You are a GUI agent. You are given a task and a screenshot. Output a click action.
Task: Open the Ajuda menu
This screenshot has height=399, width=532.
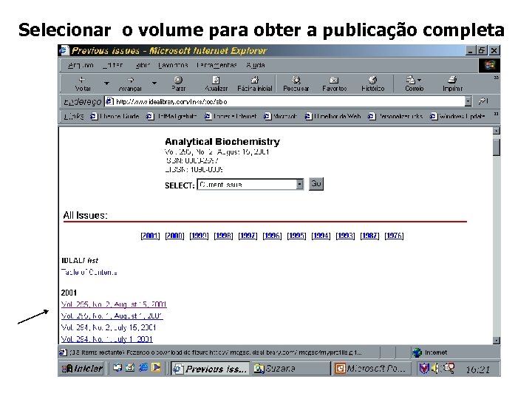coord(256,65)
